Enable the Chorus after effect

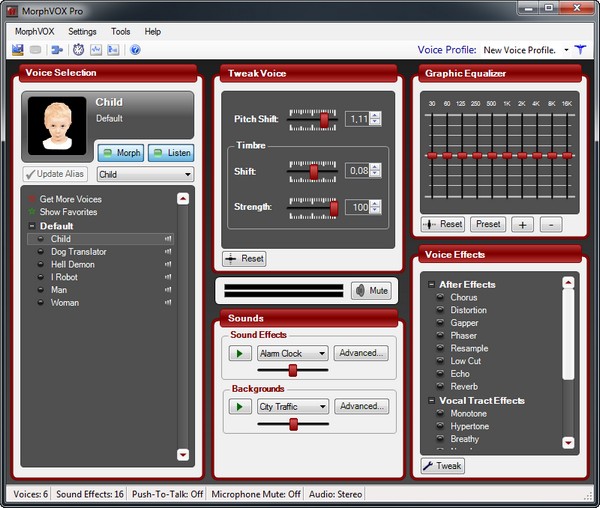tap(440, 297)
